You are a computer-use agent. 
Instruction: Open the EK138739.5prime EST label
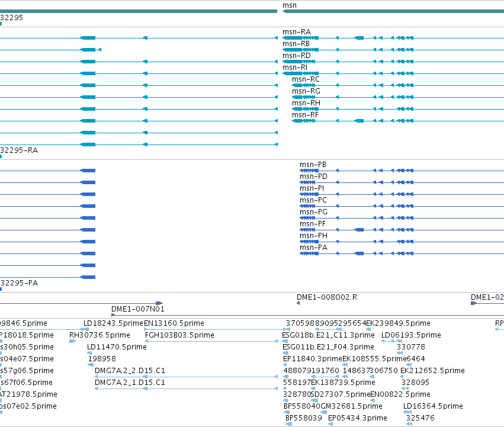(343, 383)
